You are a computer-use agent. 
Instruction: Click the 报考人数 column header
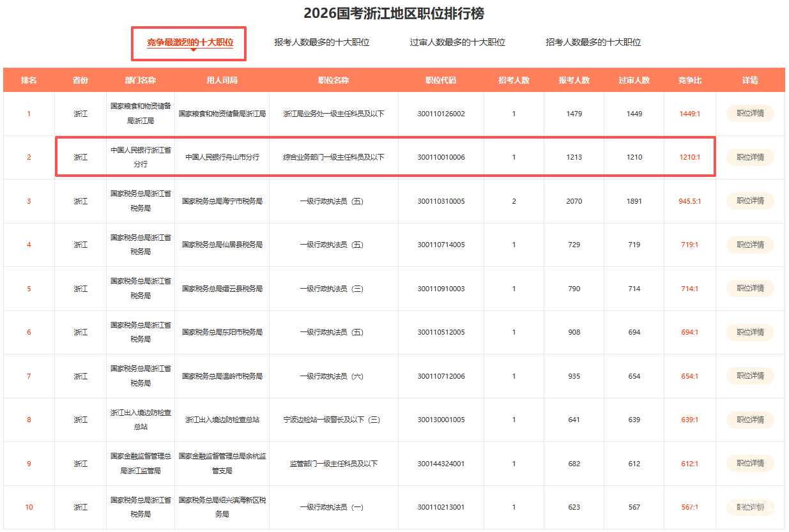click(x=574, y=80)
